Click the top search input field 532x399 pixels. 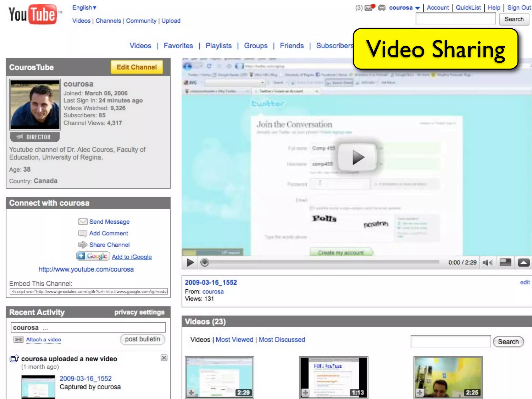(456, 19)
